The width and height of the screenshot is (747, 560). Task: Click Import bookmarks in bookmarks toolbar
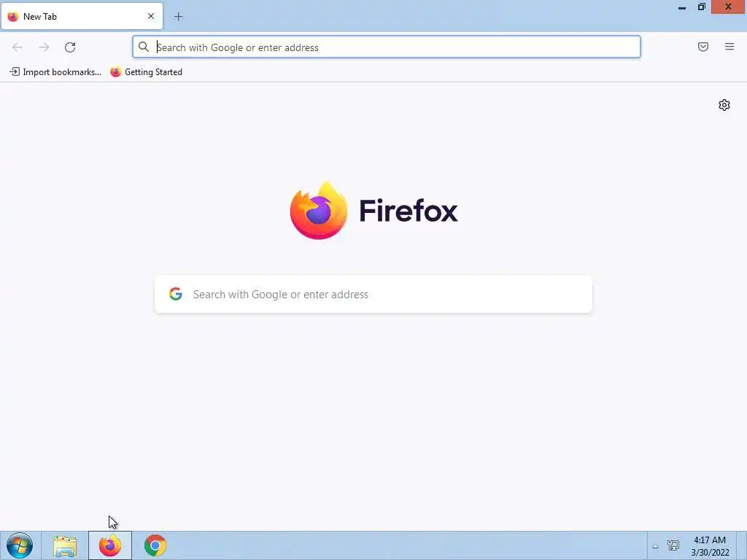(55, 72)
